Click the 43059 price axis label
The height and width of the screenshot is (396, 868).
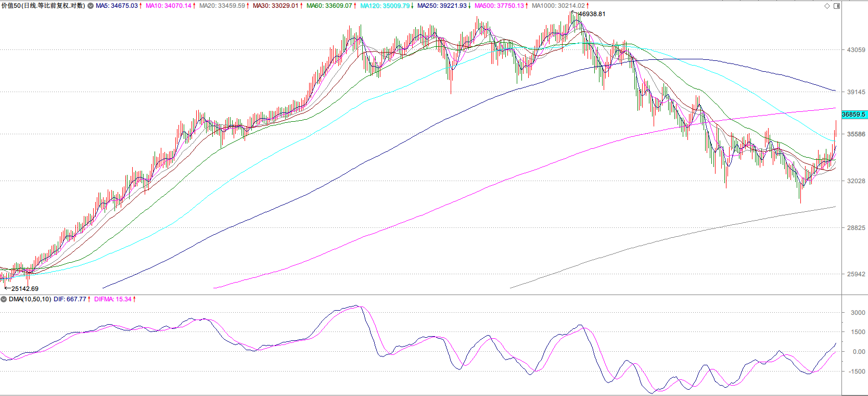[856, 50]
